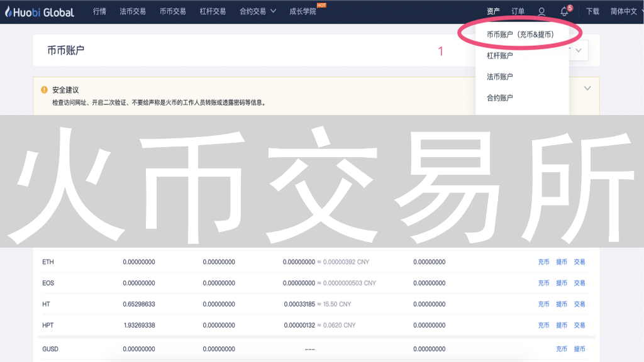Click EOS valuation 0.0000000503 CNY
Screen dimensions: 644x362
(x=350, y=283)
